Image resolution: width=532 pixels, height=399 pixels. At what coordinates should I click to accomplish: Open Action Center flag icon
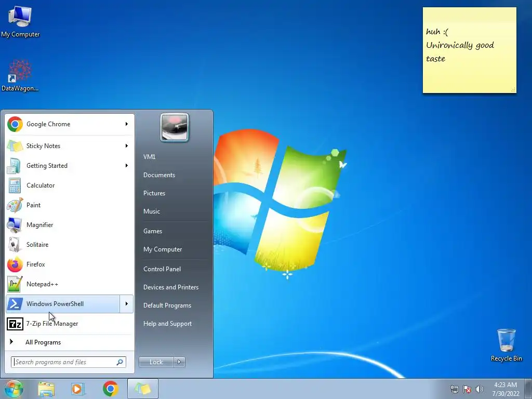pyautogui.click(x=467, y=389)
